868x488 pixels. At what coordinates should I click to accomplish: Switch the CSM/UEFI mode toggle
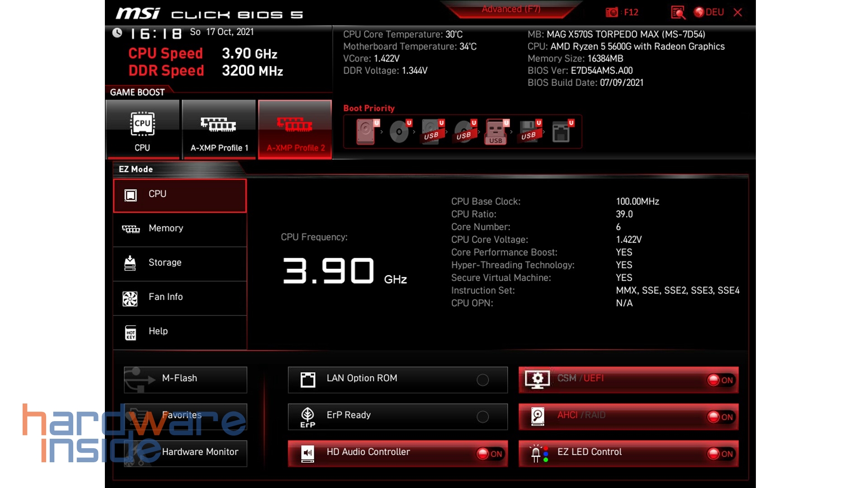[x=721, y=380]
